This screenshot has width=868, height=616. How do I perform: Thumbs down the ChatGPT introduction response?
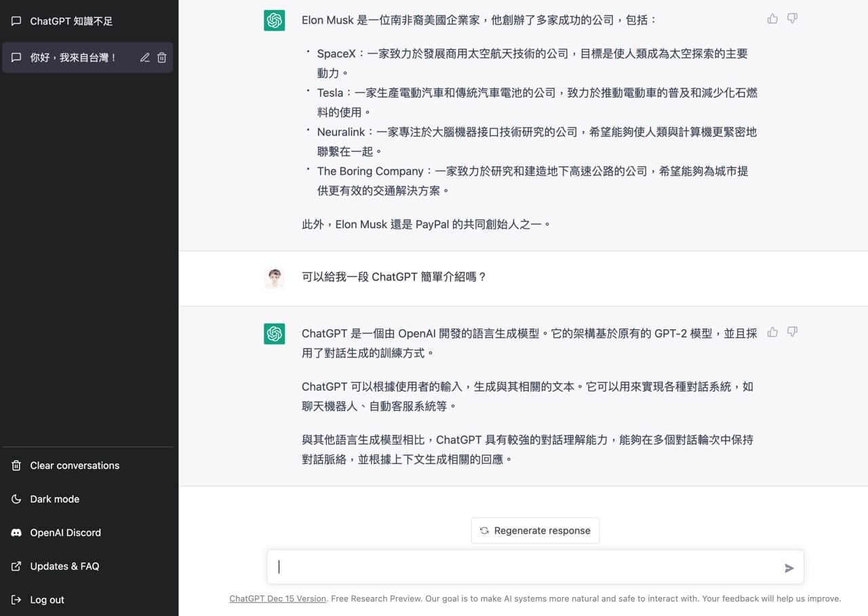coord(792,332)
